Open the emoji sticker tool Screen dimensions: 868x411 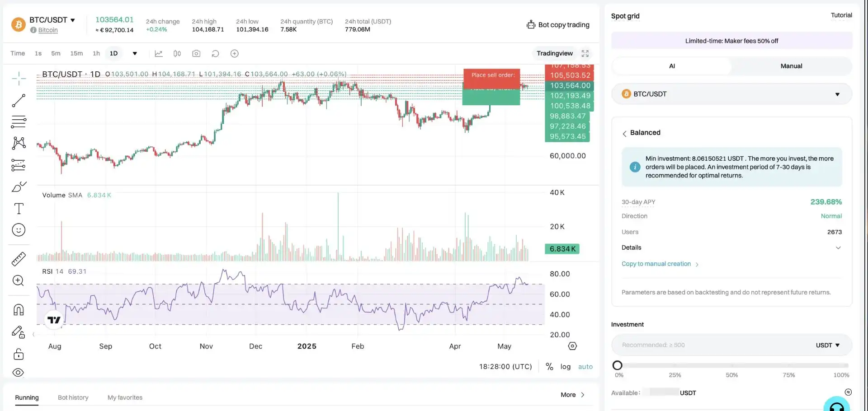click(19, 230)
